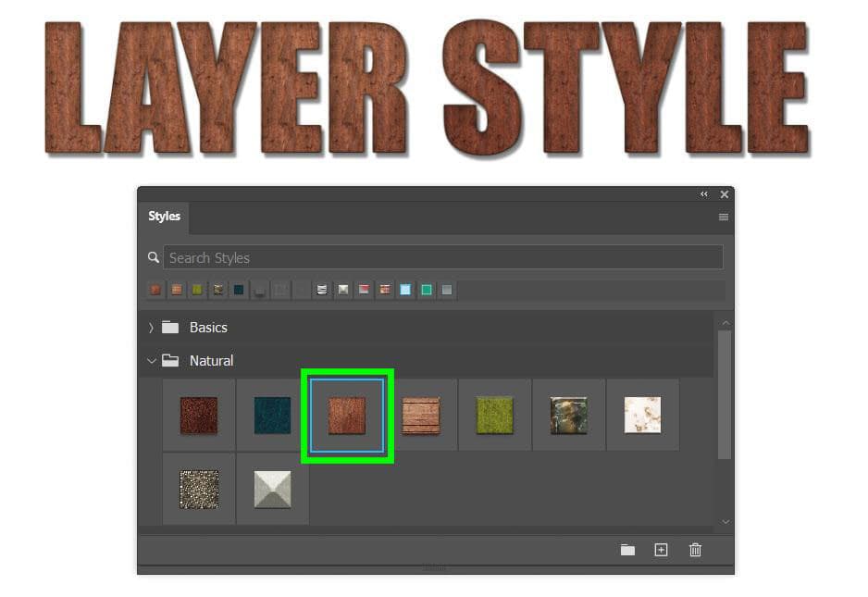The width and height of the screenshot is (868, 597).
Task: Create a new style with plus icon
Action: (x=661, y=550)
